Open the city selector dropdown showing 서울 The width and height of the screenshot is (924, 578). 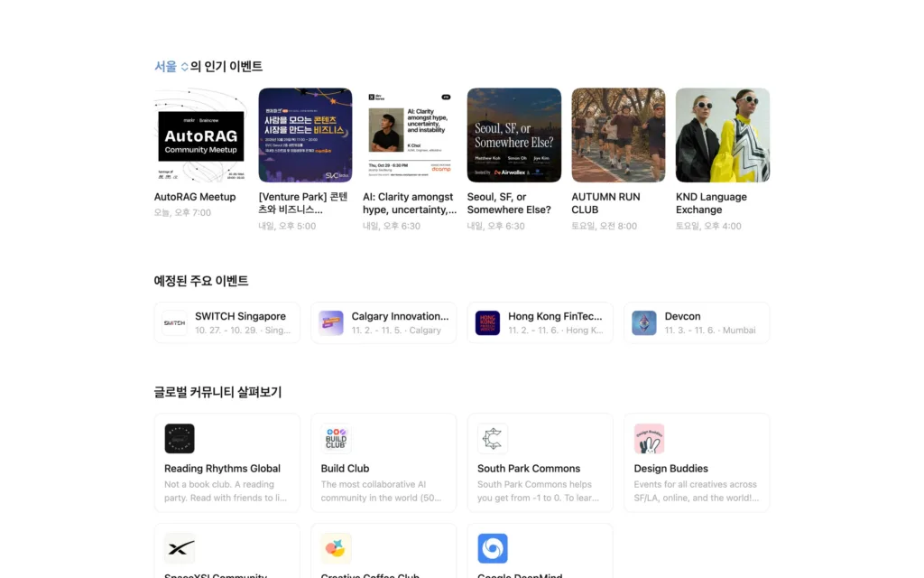point(171,67)
